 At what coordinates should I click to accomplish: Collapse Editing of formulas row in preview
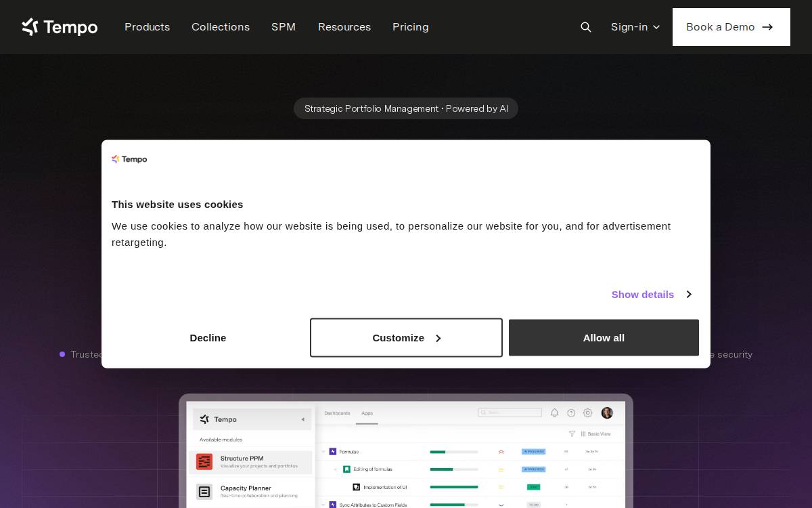point(336,469)
